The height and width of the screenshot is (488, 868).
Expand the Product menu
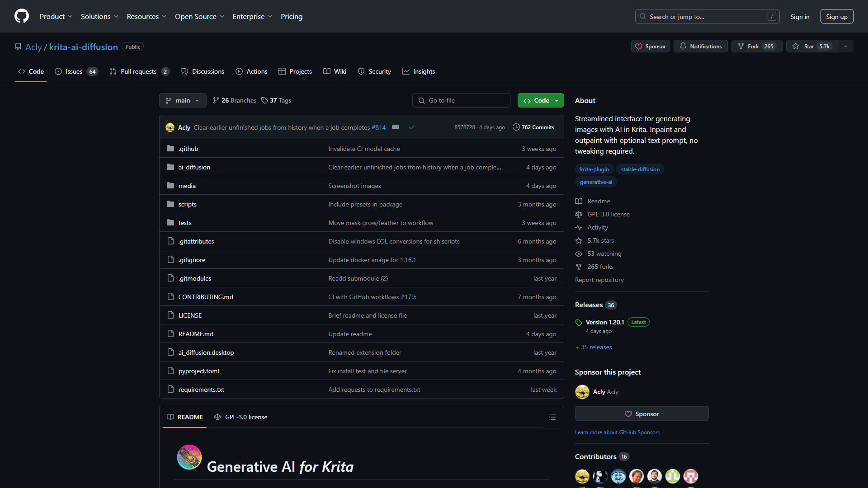56,16
